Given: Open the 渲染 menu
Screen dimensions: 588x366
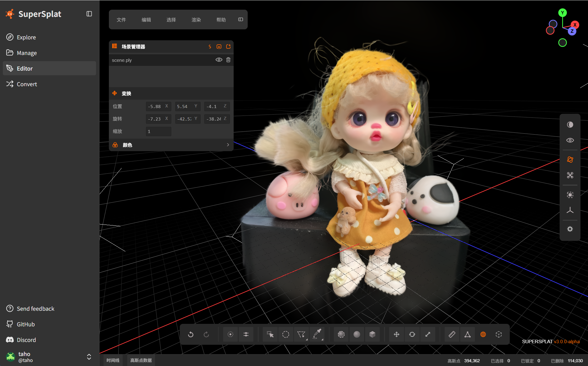Looking at the screenshot, I should [x=196, y=20].
